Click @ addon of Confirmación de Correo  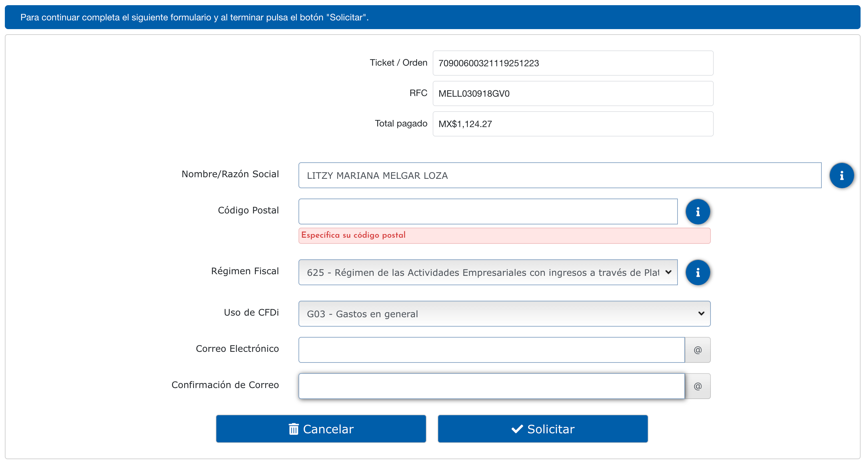tap(698, 386)
